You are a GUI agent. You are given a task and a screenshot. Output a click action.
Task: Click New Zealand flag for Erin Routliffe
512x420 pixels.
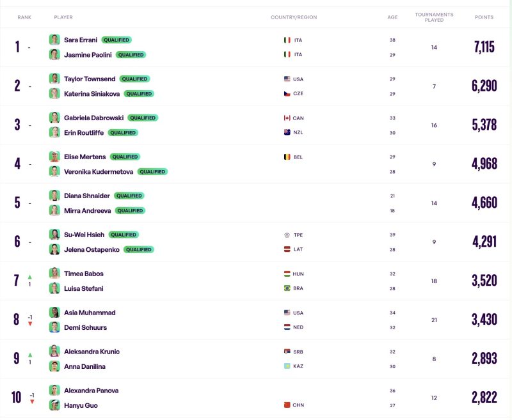287,132
